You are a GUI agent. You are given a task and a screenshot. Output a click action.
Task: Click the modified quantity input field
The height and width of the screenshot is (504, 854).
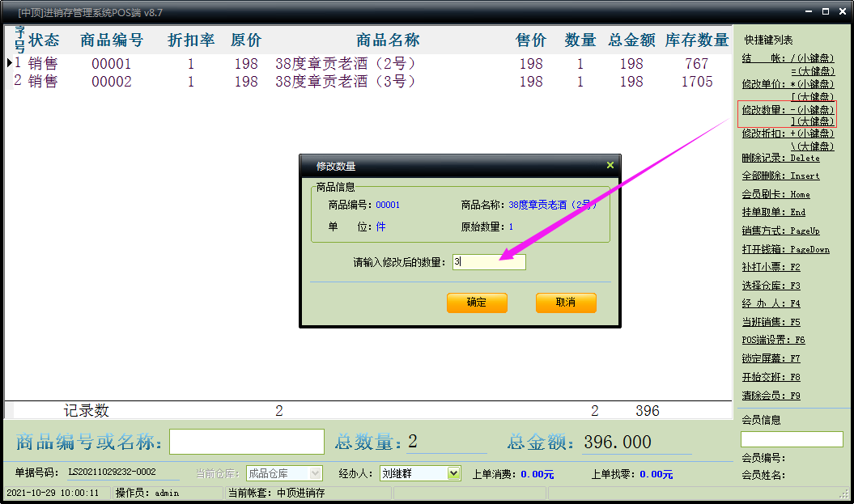488,262
